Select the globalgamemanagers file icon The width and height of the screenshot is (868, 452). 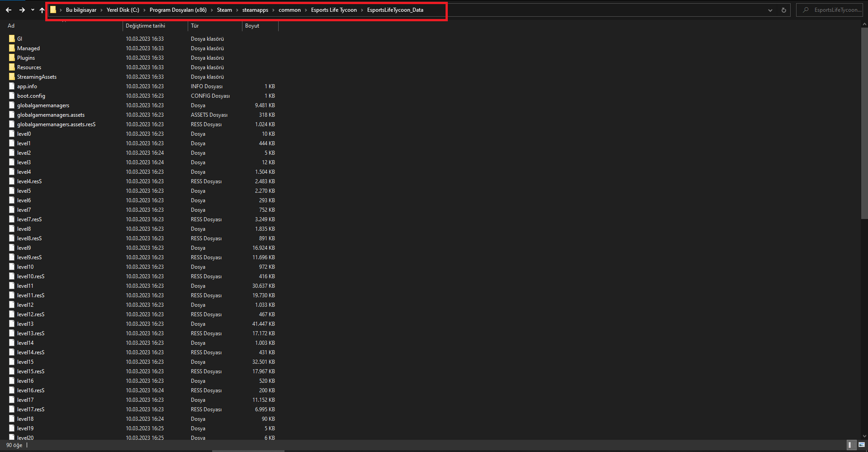(12, 105)
